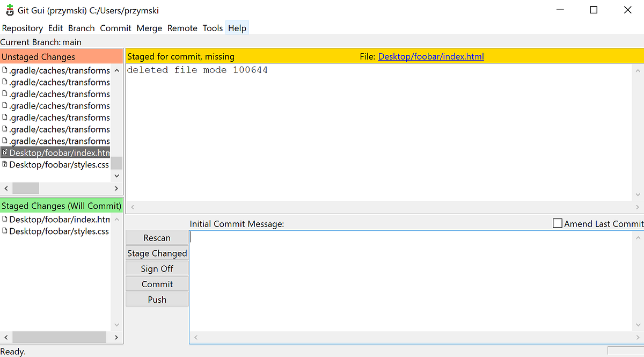Click file icon of the second .gradle transforms entry
This screenshot has height=357, width=644.
(4, 82)
